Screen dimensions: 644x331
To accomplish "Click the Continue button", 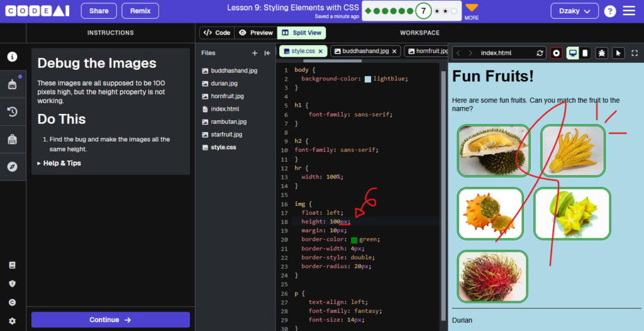I will 111,320.
